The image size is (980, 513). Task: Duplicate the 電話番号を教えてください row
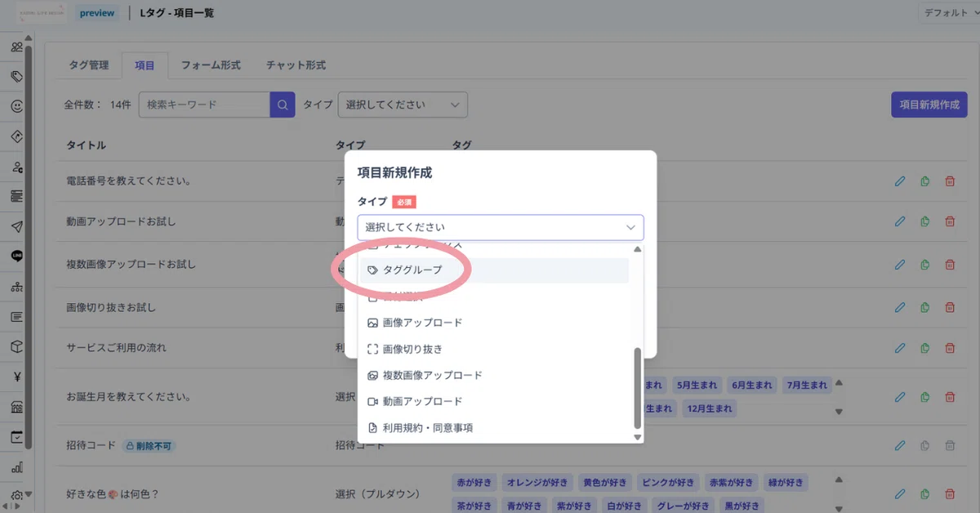pos(924,181)
